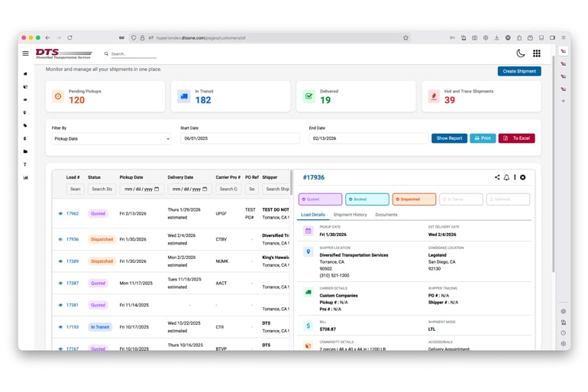This screenshot has width=588, height=392.
Task: View load 17389 with eye icon
Action: [x=60, y=261]
